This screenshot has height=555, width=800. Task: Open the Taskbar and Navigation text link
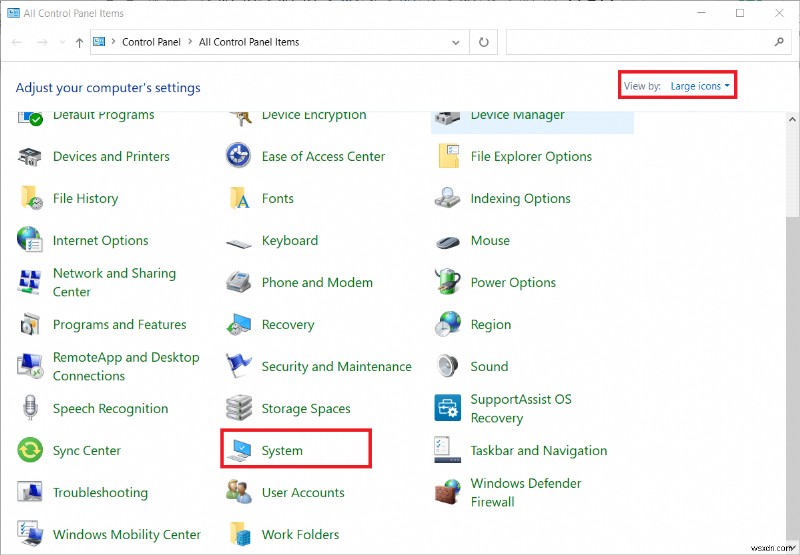pyautogui.click(x=539, y=450)
